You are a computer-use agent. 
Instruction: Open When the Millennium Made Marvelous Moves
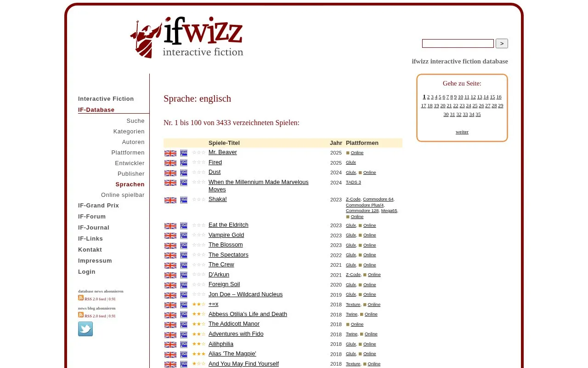(x=259, y=186)
